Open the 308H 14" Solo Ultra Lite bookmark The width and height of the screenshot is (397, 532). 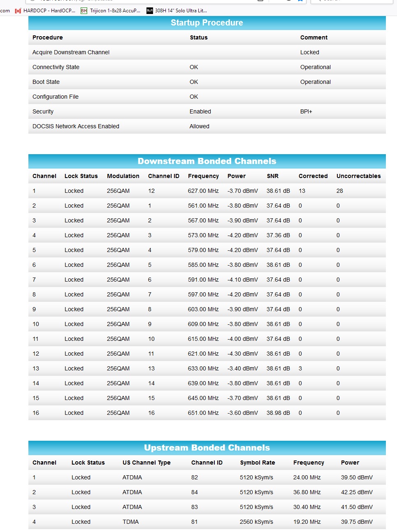pyautogui.click(x=181, y=11)
